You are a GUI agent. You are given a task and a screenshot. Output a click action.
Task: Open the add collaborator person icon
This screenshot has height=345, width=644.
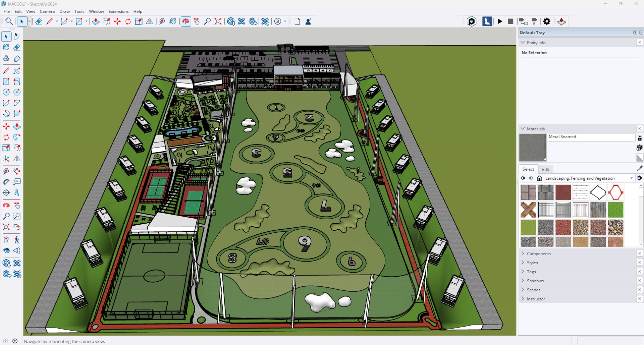point(308,21)
